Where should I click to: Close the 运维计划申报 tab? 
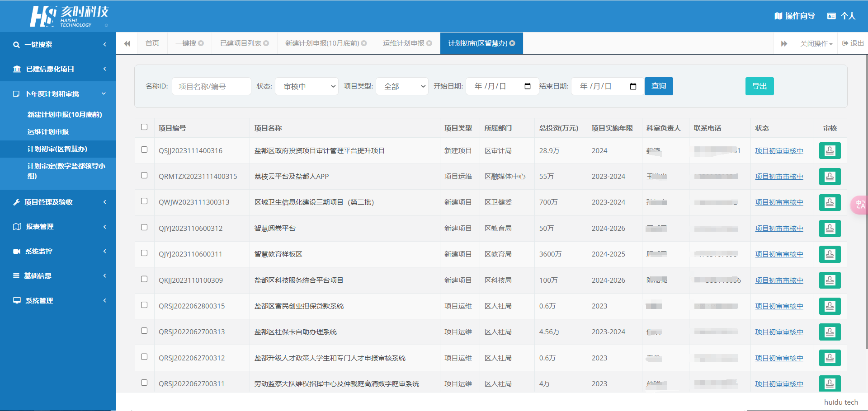click(x=429, y=43)
